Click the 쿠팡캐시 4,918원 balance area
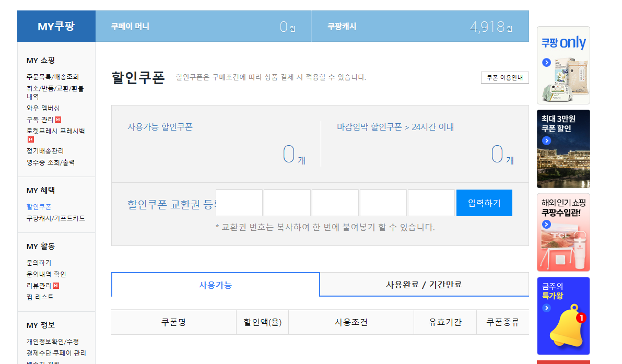 (420, 26)
